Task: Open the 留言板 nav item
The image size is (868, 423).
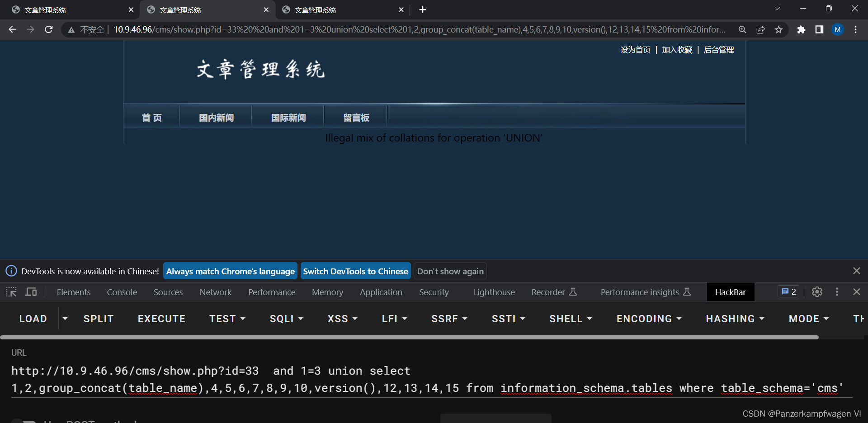Action: (356, 117)
